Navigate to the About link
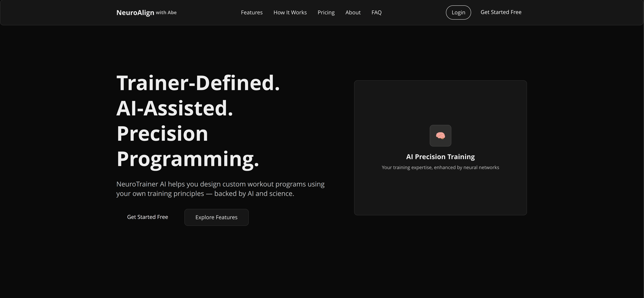This screenshot has width=644, height=298. coord(353,12)
